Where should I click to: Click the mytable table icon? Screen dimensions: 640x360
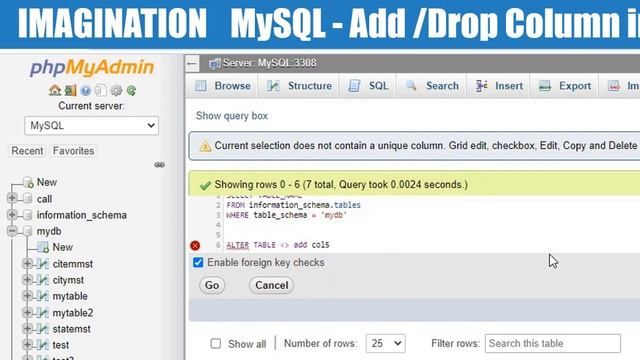click(x=43, y=296)
